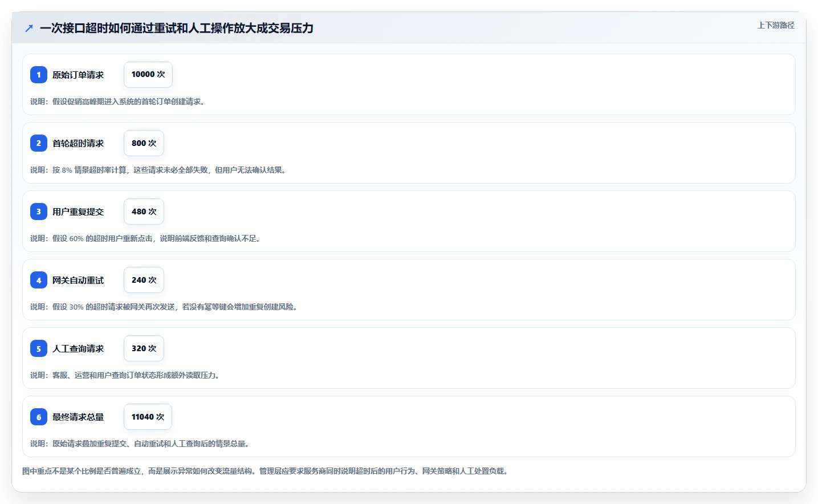Click step number 1 badge
The image size is (818, 504).
(39, 75)
